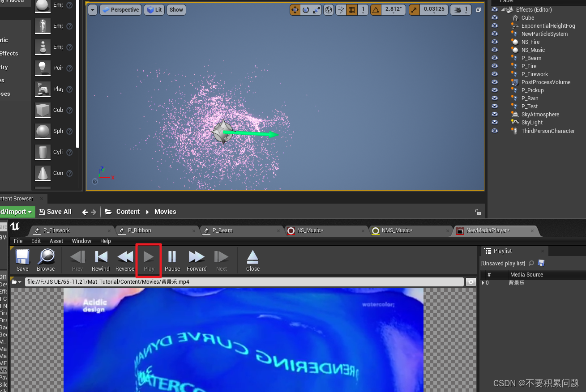The height and width of the screenshot is (392, 586).
Task: Switch to the NMS_Music* tab
Action: point(397,230)
